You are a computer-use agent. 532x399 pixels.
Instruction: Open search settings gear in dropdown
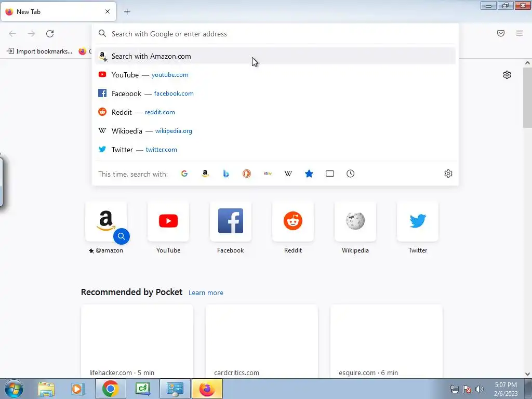point(448,174)
